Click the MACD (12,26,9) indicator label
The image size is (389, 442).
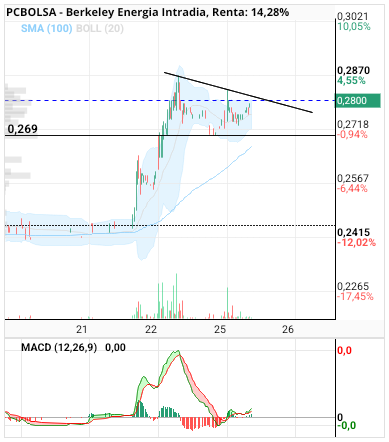[x=59, y=348]
